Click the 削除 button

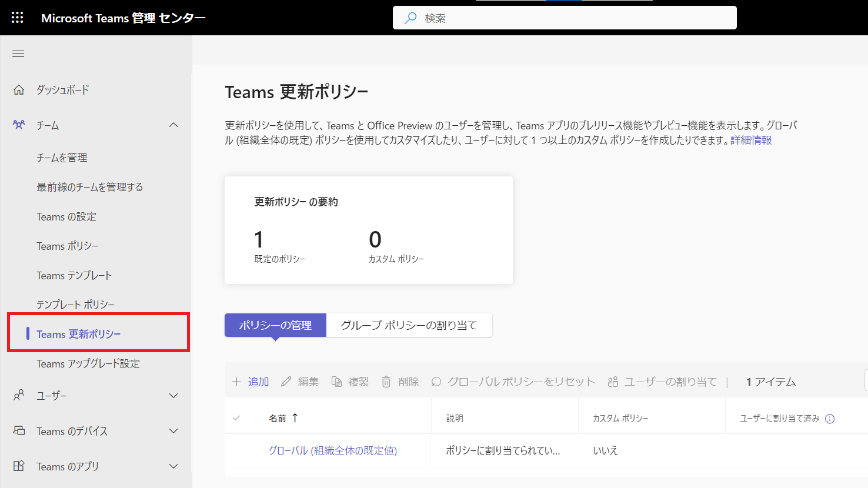coord(400,382)
